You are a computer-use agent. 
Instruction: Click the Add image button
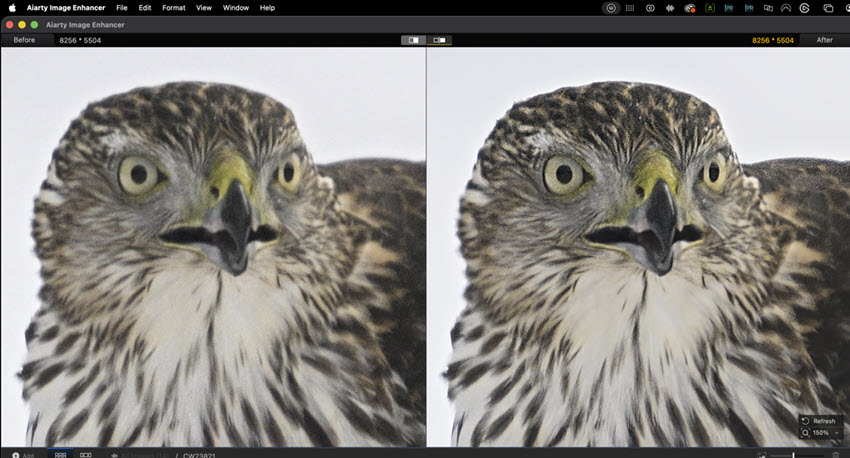coord(23,455)
